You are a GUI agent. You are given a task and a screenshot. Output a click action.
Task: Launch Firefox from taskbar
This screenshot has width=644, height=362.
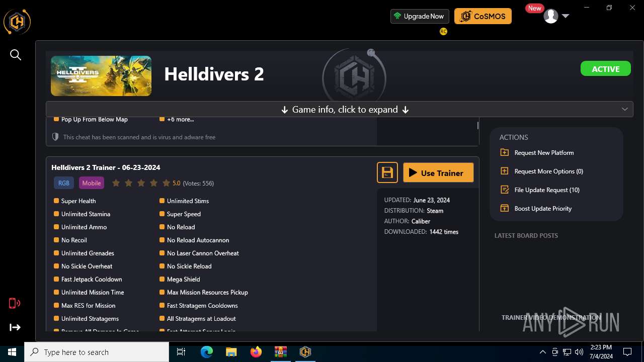256,352
